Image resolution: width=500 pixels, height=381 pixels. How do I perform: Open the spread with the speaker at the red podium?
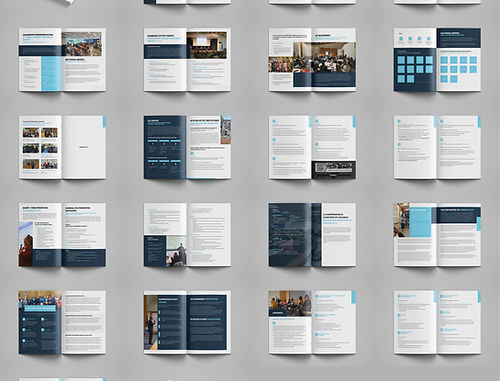(62, 235)
